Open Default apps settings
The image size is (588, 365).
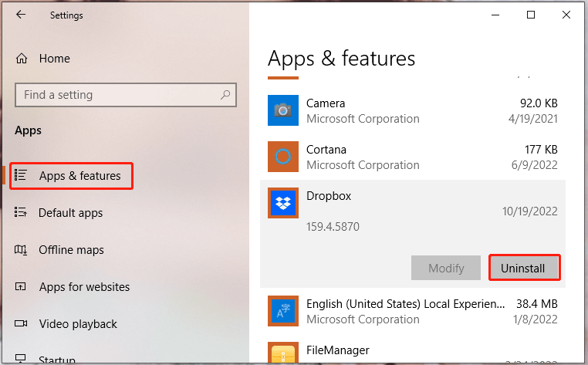pyautogui.click(x=70, y=213)
